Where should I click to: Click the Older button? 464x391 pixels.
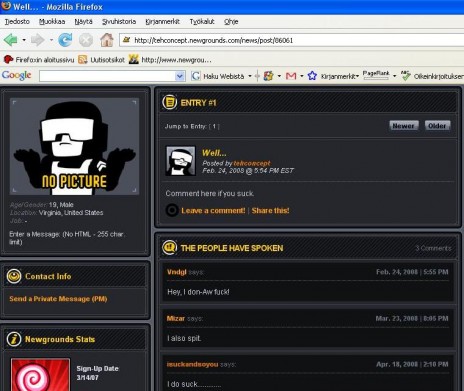tap(437, 126)
